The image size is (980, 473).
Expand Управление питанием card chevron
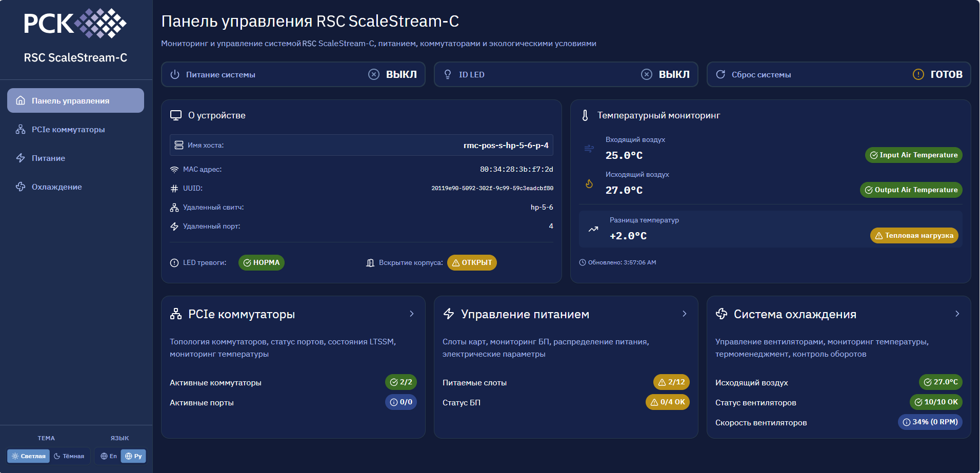684,314
